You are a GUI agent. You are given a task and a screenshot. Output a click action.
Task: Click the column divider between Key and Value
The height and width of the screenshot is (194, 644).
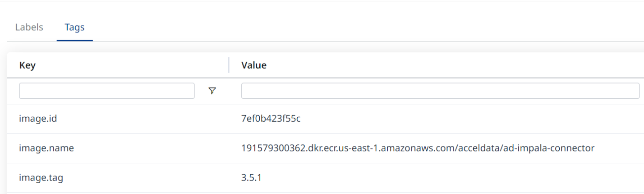tap(229, 65)
